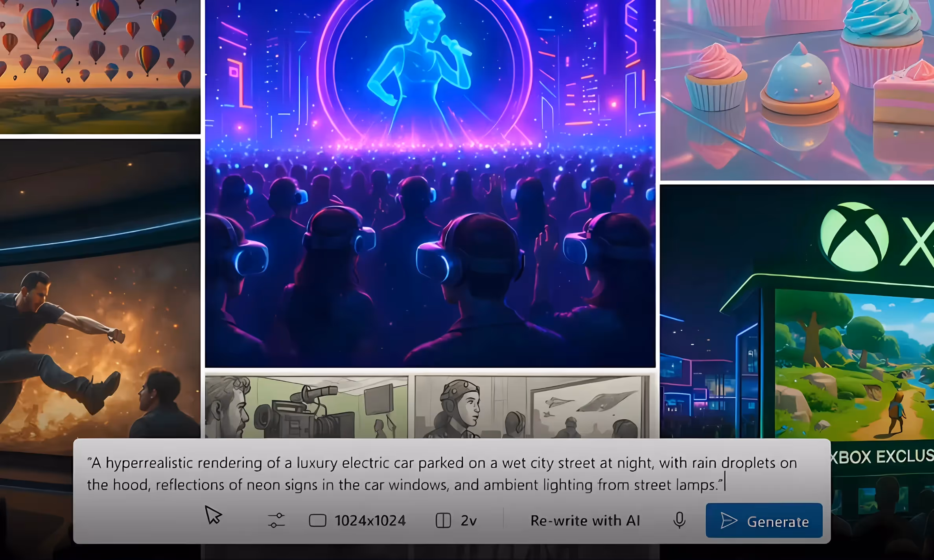934x560 pixels.
Task: Click inside the prompt text field
Action: pos(442,474)
